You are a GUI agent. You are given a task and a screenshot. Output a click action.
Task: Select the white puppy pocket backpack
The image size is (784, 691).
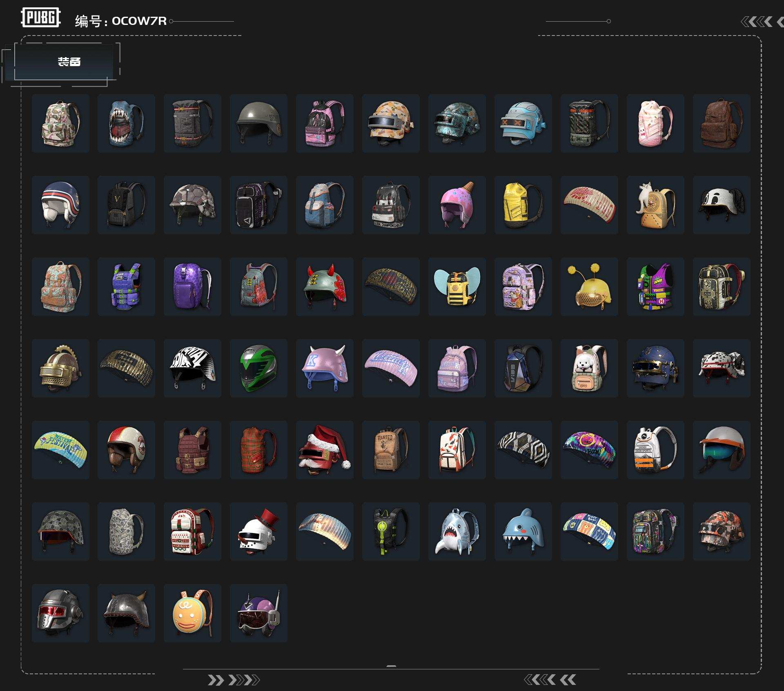click(589, 368)
